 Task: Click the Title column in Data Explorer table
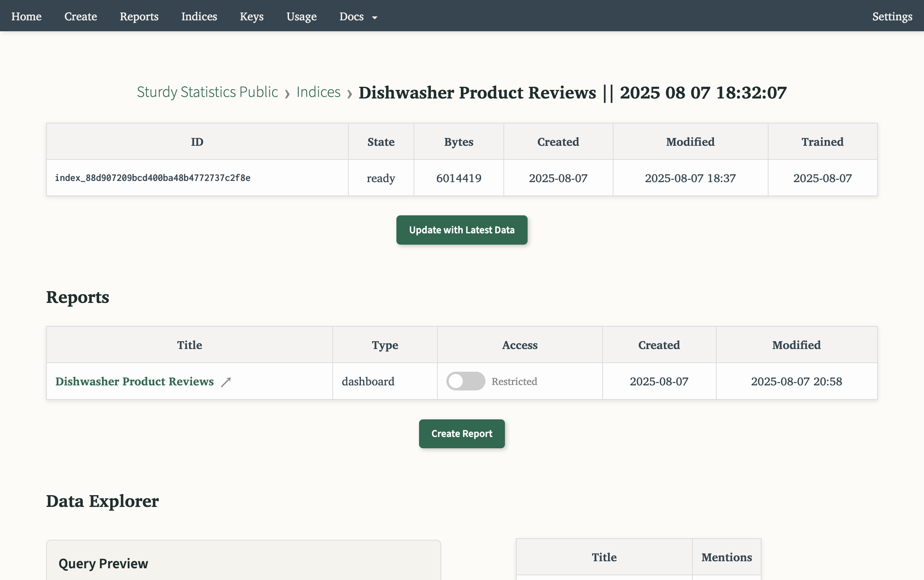click(604, 557)
